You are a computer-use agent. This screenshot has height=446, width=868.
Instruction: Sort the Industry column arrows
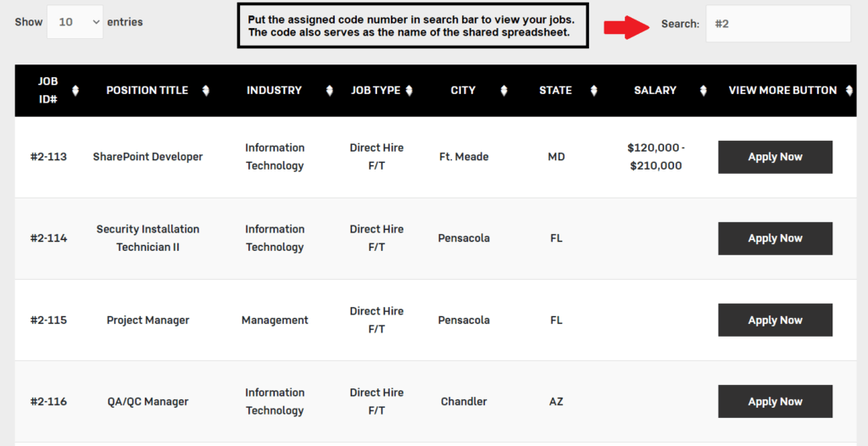330,91
